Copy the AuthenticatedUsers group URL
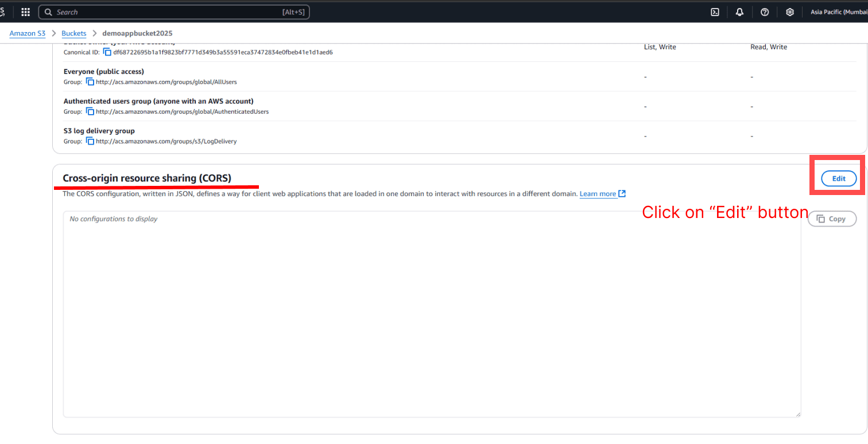The image size is (868, 444). 90,111
